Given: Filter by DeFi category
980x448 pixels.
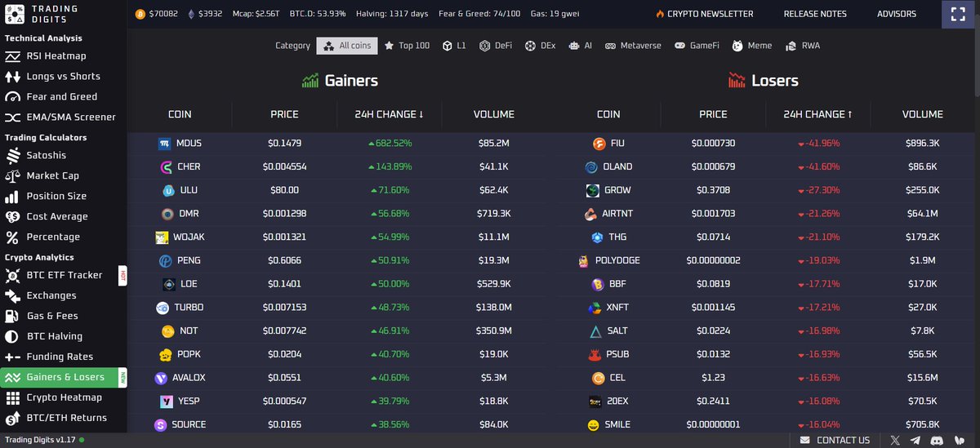Looking at the screenshot, I should (x=496, y=46).
